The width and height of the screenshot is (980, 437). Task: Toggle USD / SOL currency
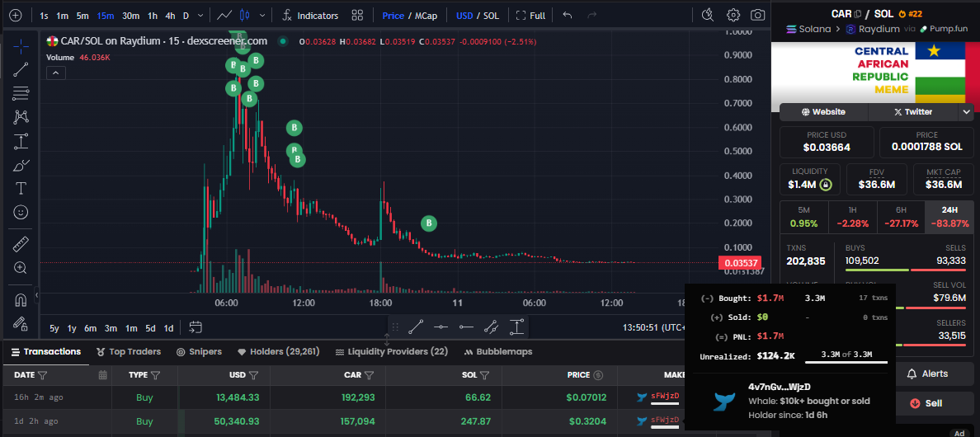478,16
